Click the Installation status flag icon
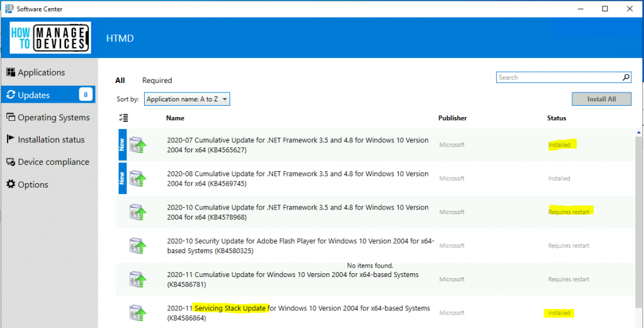This screenshot has width=644, height=328. tap(11, 140)
